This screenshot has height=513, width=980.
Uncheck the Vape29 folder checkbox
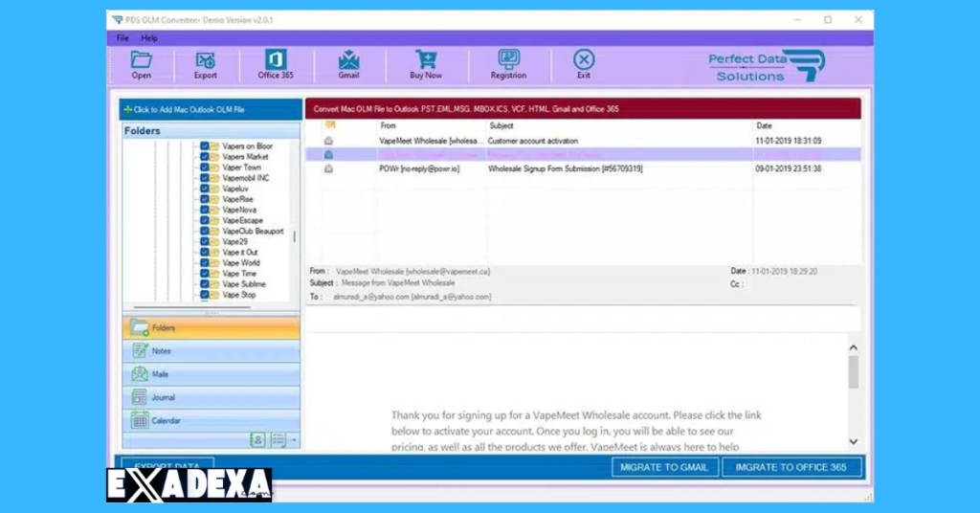coord(205,242)
